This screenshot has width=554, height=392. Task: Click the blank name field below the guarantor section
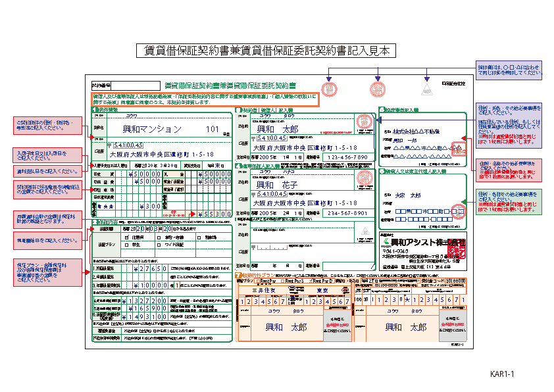[x=302, y=235]
